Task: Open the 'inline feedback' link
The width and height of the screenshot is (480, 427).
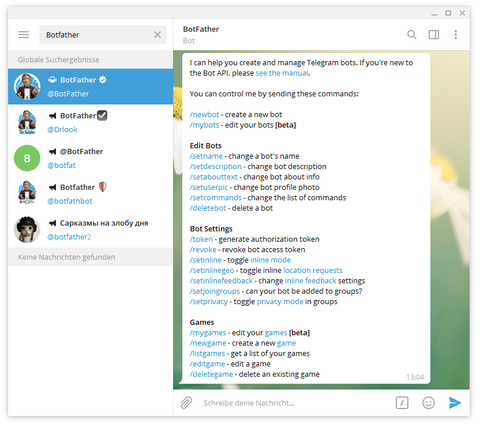Action: tap(311, 281)
